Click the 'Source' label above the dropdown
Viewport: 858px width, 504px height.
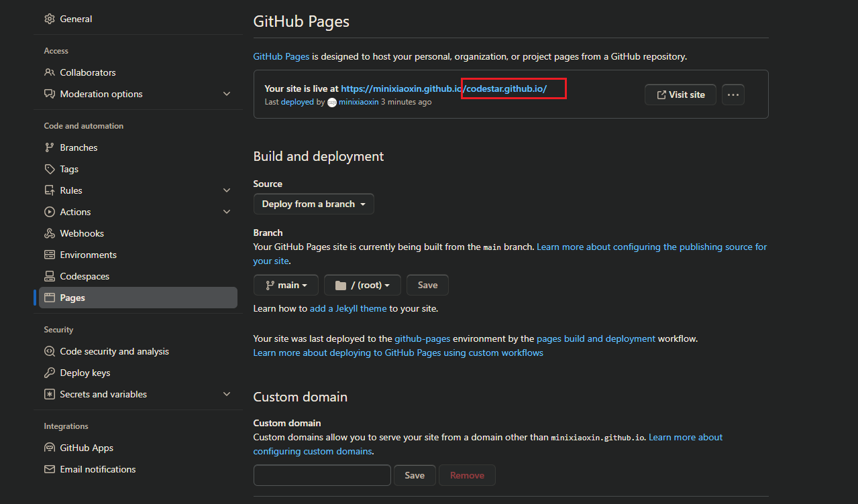[268, 184]
